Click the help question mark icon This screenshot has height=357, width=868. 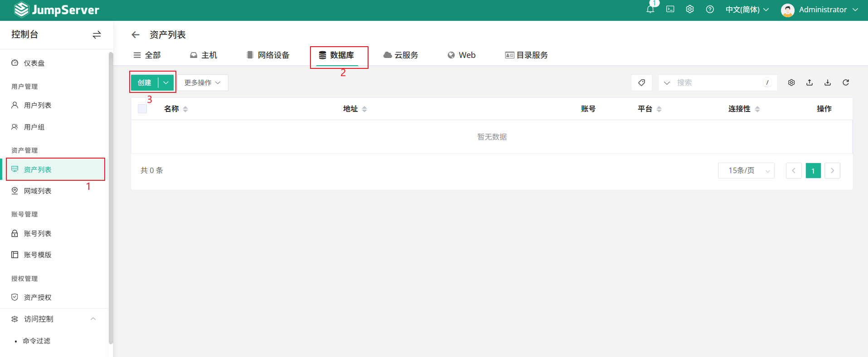tap(710, 10)
